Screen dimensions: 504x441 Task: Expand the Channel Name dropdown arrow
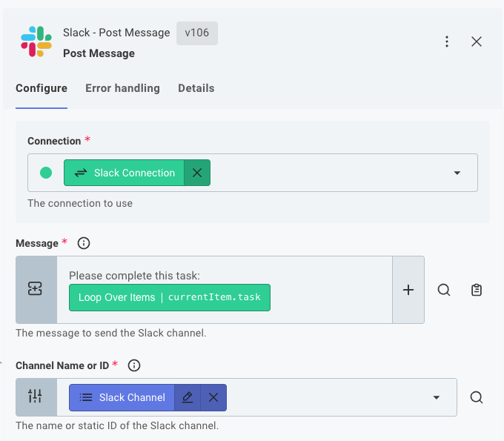[436, 397]
